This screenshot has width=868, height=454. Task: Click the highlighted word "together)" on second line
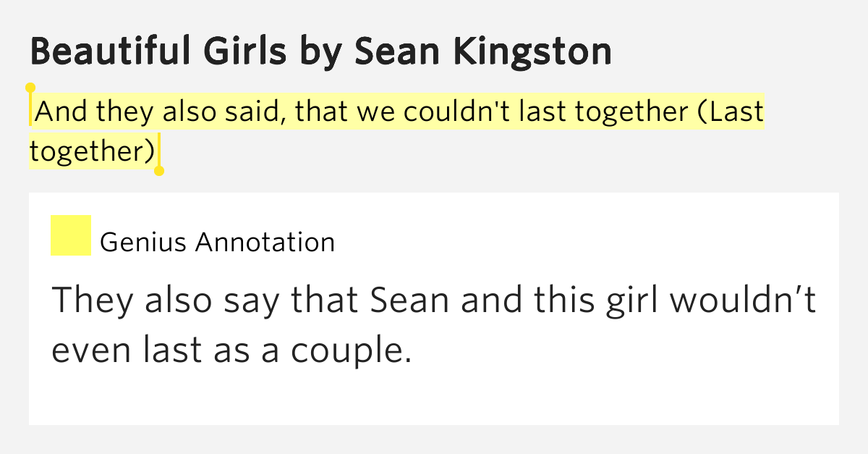click(92, 151)
